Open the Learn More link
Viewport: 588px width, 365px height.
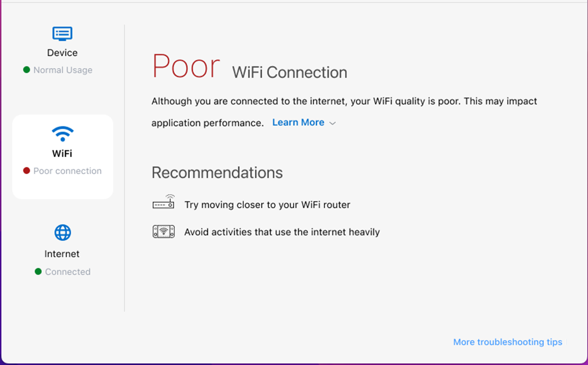click(298, 122)
